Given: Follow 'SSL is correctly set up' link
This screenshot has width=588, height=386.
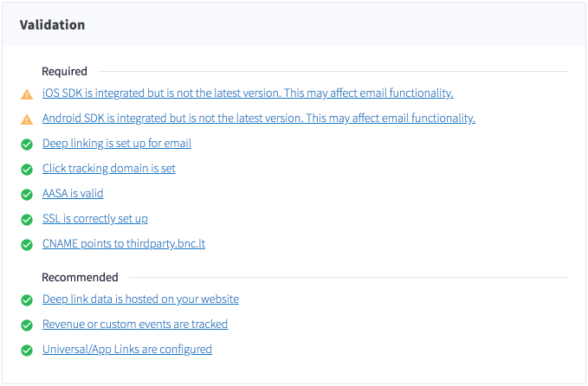Looking at the screenshot, I should pyautogui.click(x=95, y=218).
